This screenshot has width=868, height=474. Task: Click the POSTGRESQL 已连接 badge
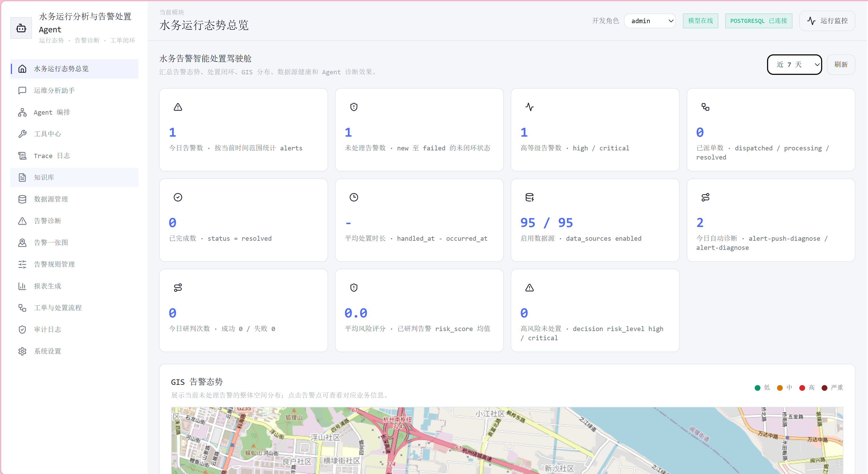[x=758, y=21]
